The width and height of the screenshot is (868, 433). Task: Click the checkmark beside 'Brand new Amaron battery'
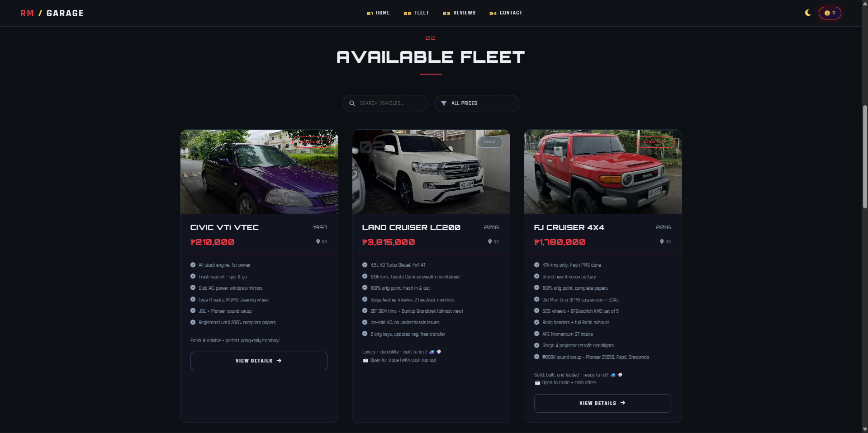[536, 277]
